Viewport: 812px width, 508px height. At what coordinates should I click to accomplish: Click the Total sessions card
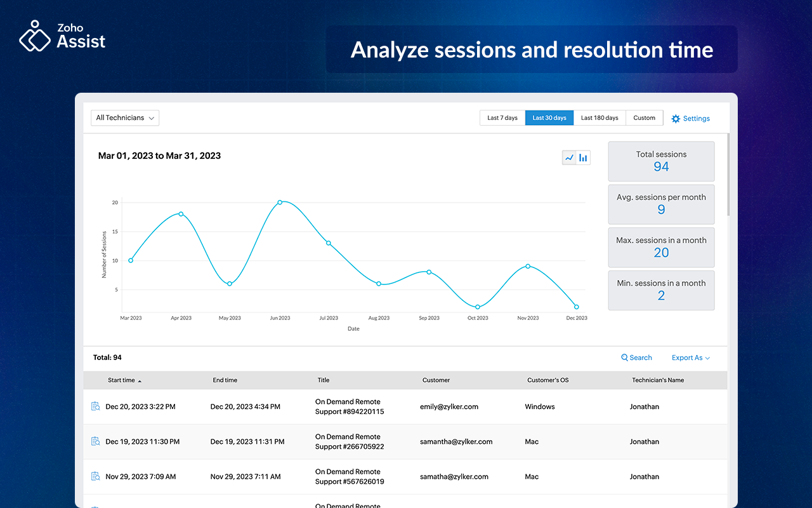(661, 161)
